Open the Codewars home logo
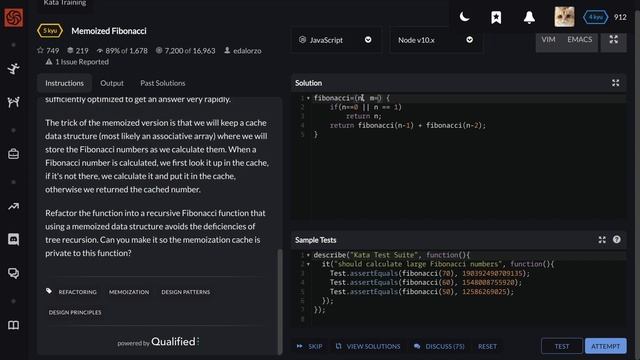 pyautogui.click(x=13, y=18)
